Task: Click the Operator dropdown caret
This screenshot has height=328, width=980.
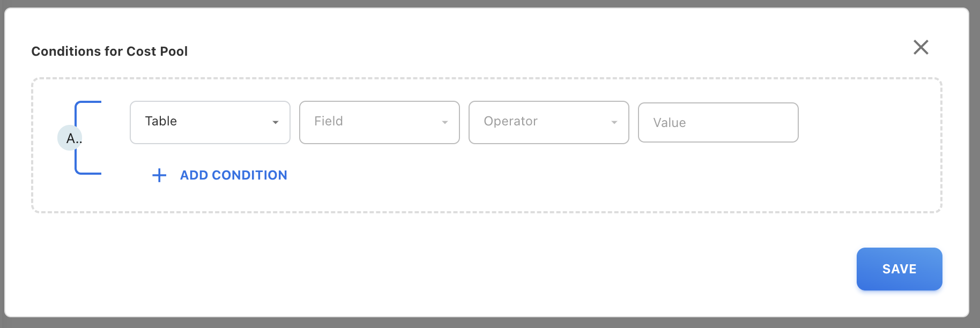Action: click(614, 123)
